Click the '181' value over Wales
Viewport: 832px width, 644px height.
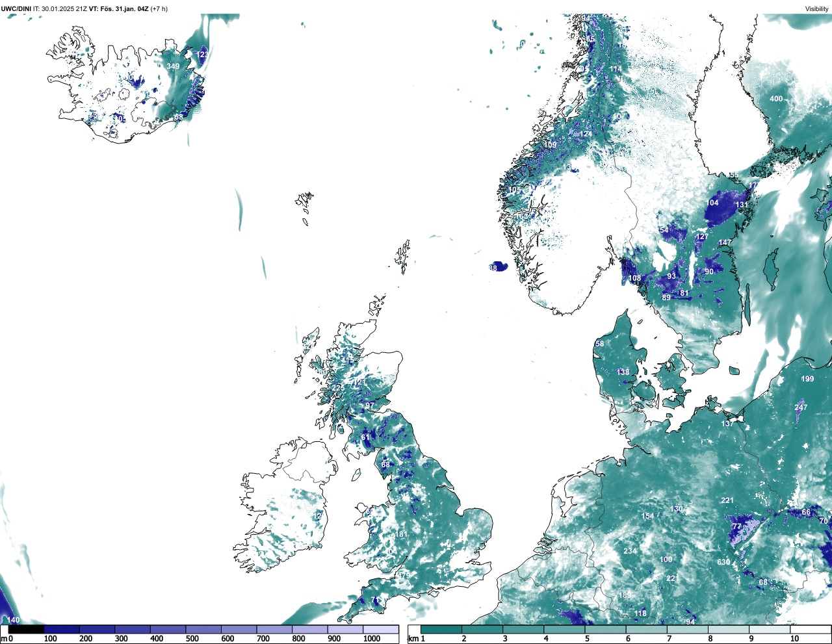[x=401, y=534]
